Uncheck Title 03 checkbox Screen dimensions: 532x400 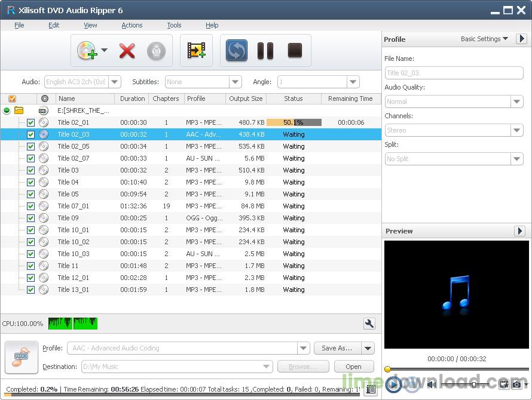pos(30,170)
